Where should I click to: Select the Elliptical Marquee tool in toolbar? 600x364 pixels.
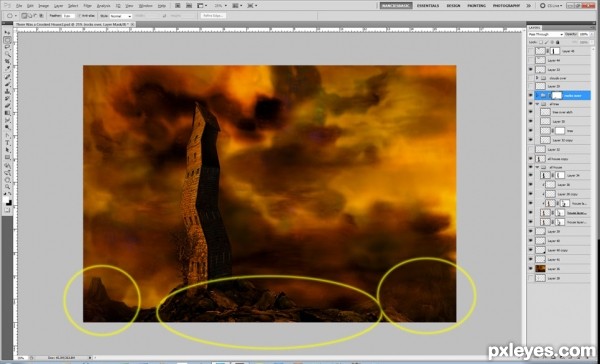(7, 40)
